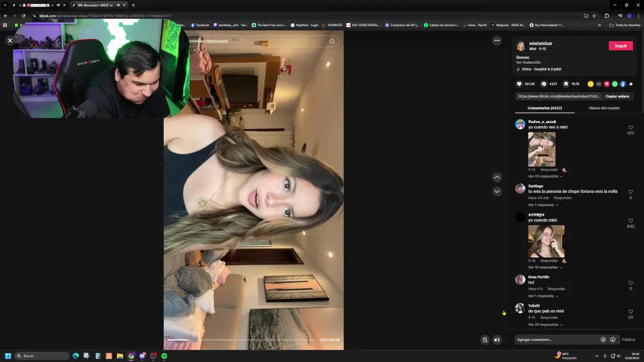Open Spotify from the taskbar

tap(165, 356)
